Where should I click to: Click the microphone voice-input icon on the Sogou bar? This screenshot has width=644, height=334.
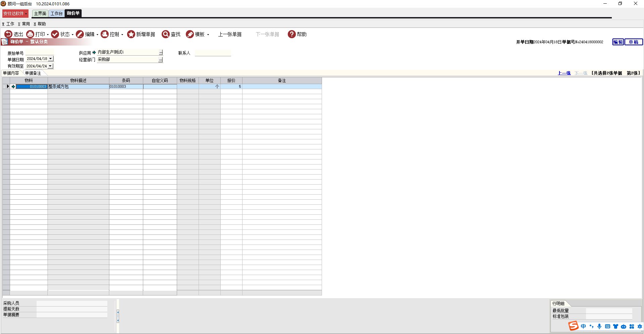coord(599,326)
